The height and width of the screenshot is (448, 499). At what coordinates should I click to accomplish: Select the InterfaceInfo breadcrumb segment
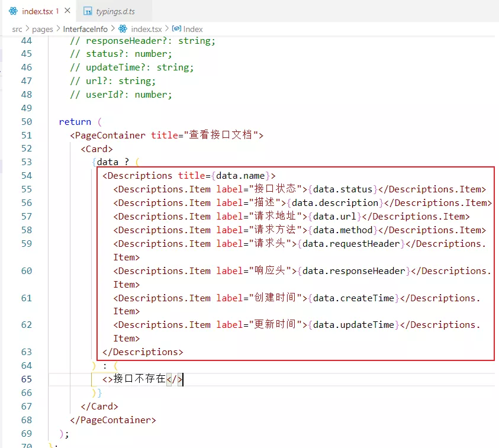tap(85, 29)
